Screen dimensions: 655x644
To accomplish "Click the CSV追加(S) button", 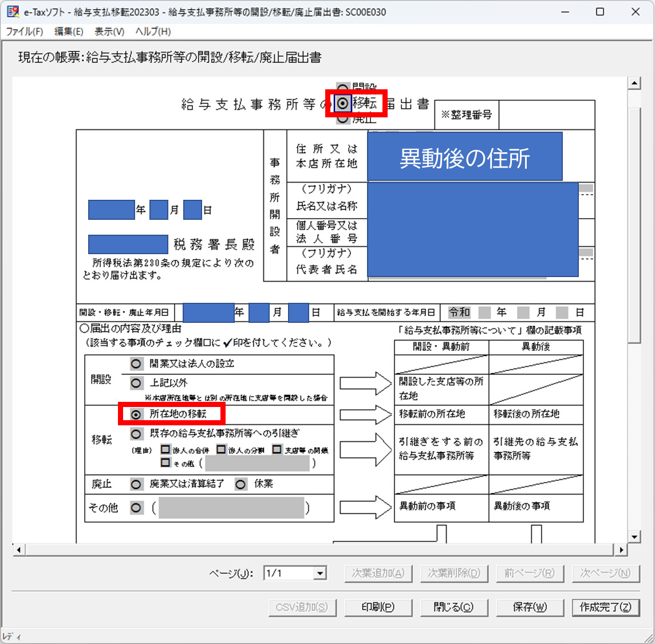I will click(302, 607).
